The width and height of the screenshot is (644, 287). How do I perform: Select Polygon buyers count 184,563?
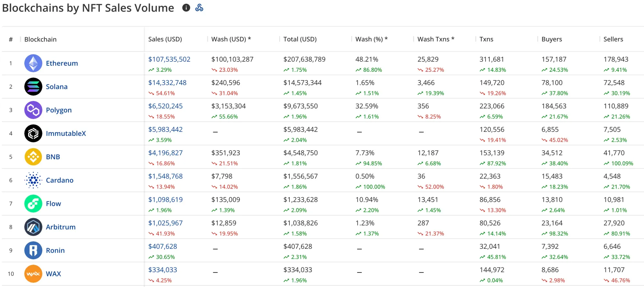click(x=554, y=106)
